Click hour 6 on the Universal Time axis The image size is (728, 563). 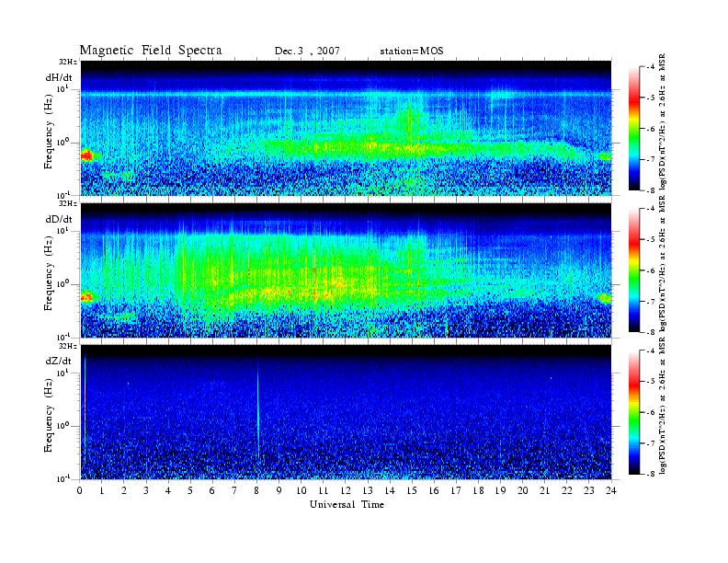point(212,490)
